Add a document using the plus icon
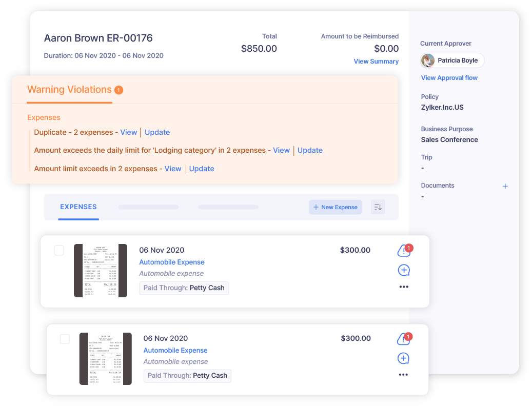 (505, 186)
